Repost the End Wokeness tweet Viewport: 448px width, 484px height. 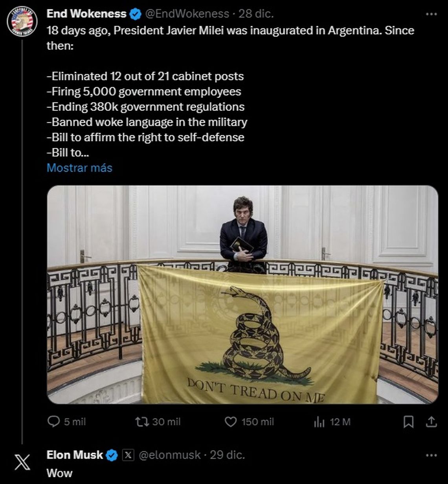pos(140,422)
